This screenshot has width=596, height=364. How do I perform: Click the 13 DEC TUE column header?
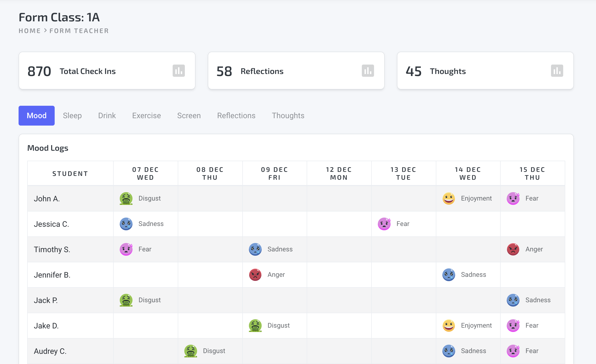(403, 173)
